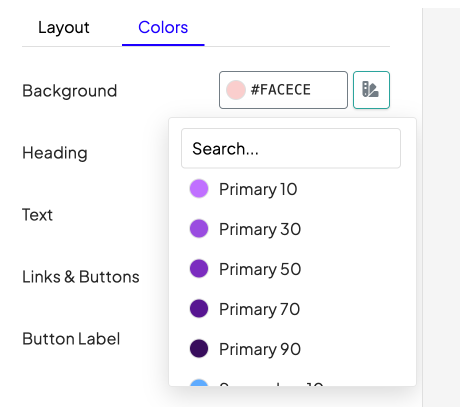Viewport: 460px width, 407px height.
Task: Click the Links & Buttons label
Action: click(81, 277)
